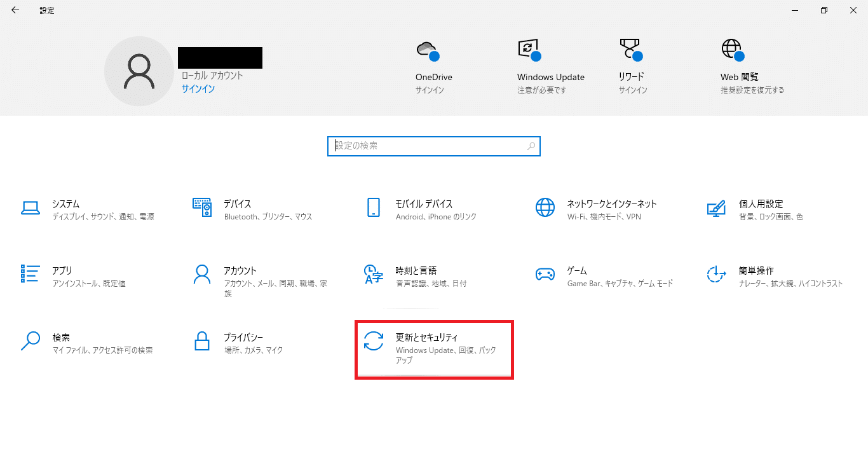
Task: Click the システム laptop icon
Action: 31,207
